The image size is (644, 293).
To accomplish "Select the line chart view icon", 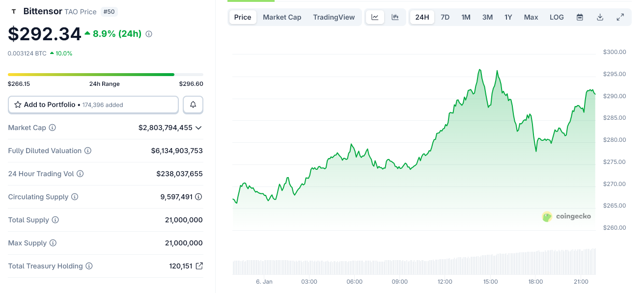I will pos(375,17).
